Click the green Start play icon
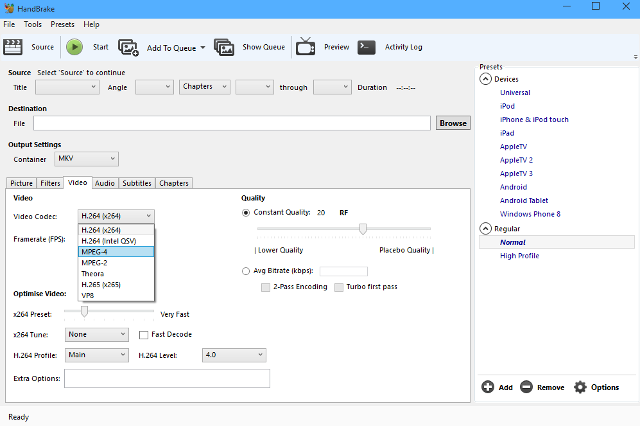 pos(74,47)
